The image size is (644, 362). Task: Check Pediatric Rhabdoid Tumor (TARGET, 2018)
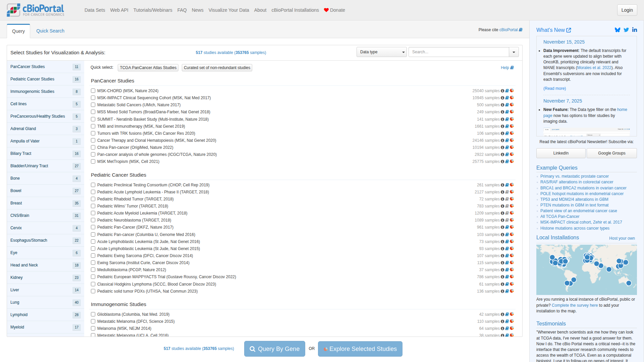click(x=93, y=199)
